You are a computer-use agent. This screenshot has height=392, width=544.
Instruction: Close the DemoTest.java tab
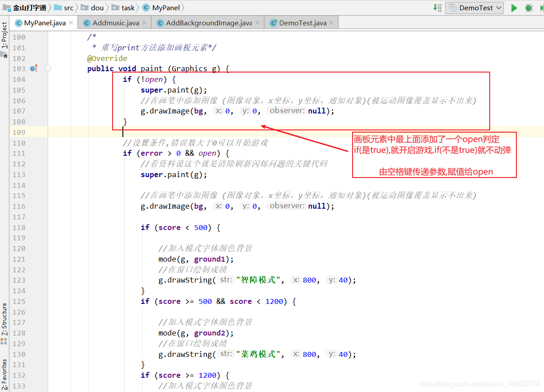tap(332, 23)
